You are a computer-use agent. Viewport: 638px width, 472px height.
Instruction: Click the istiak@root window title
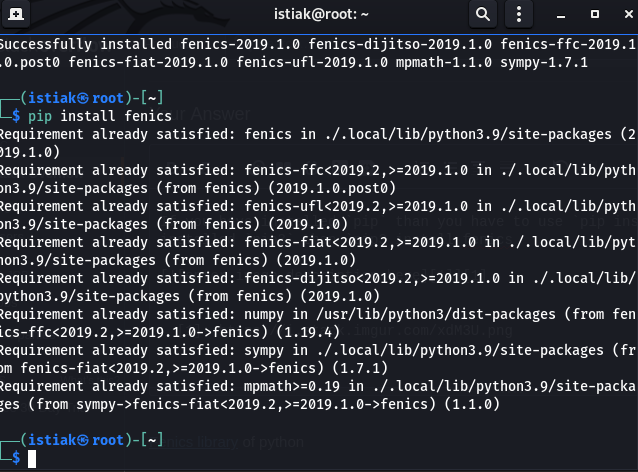pos(320,14)
